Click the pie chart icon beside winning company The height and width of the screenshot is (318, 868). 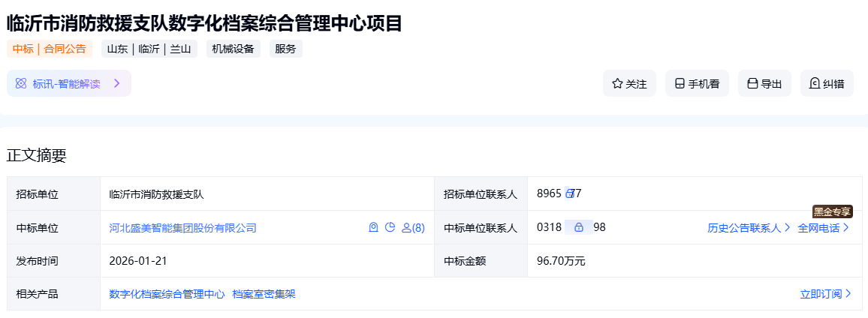(390, 227)
